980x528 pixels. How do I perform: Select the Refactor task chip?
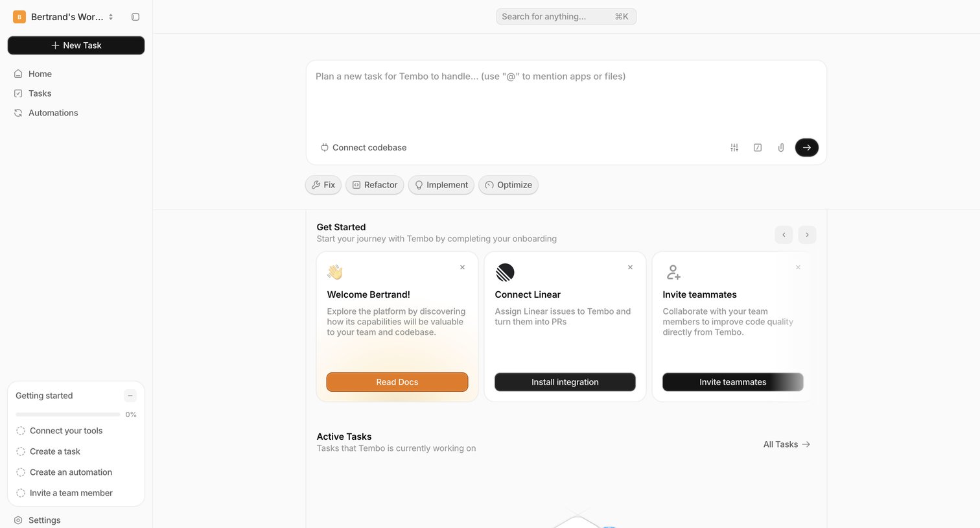coord(375,185)
